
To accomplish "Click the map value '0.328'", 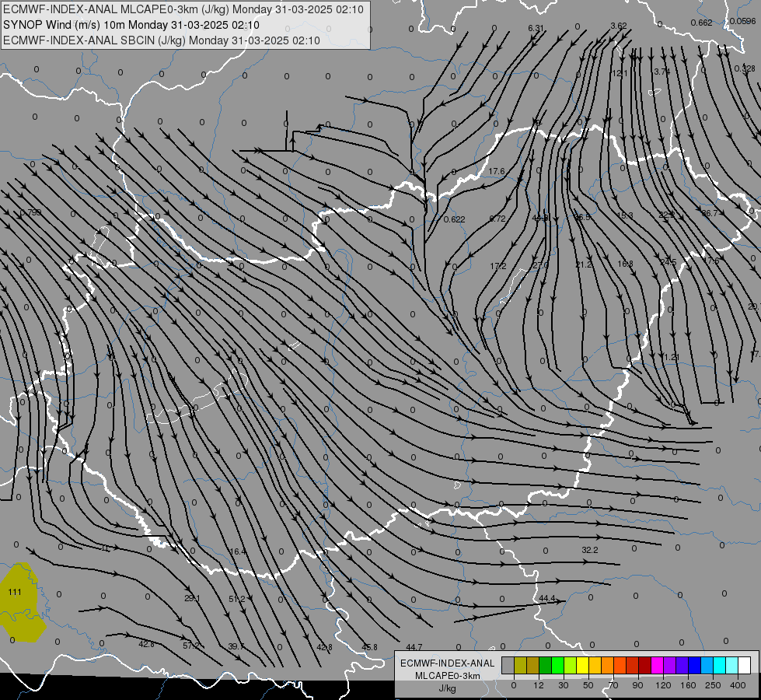I will pyautogui.click(x=745, y=68).
